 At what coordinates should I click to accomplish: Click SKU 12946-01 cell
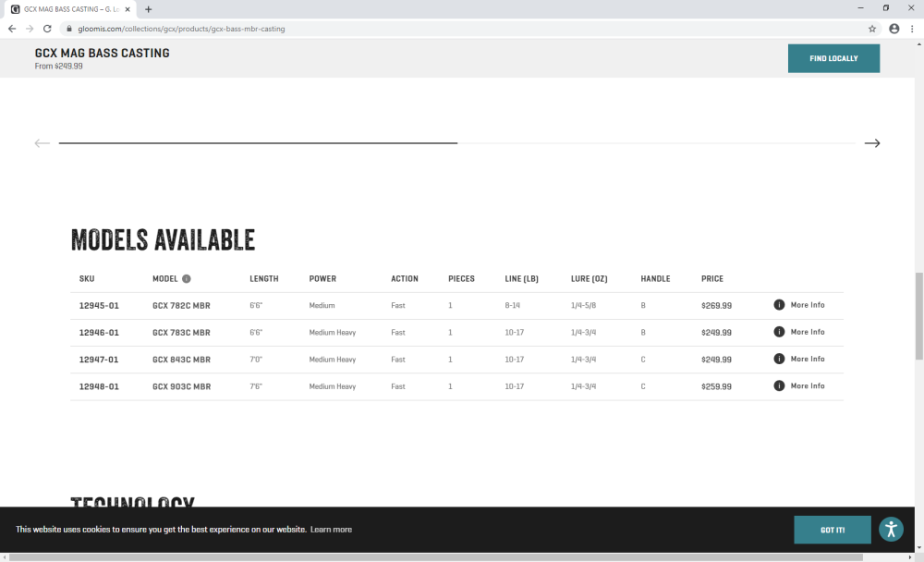point(99,333)
